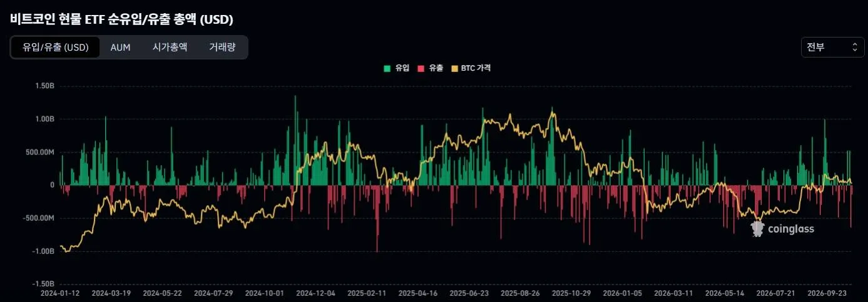Image resolution: width=868 pixels, height=302 pixels.
Task: Click the 2024-01-12 date label
Action: pyautogui.click(x=59, y=293)
